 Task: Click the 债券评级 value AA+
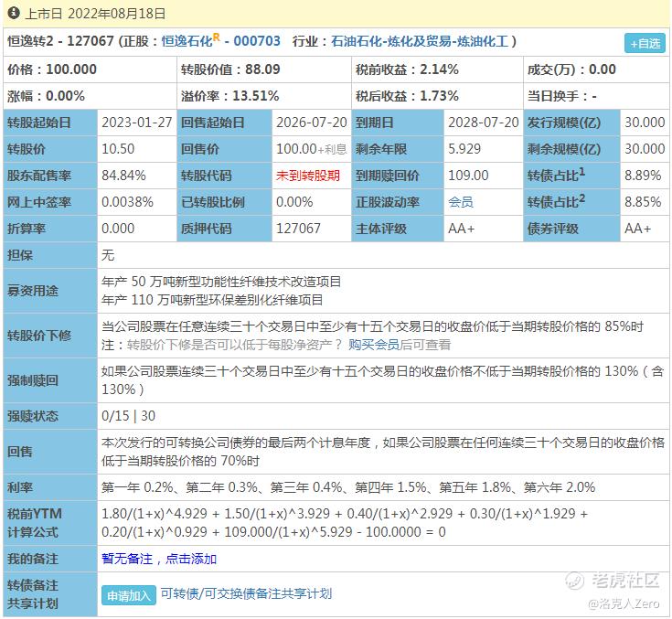point(638,229)
